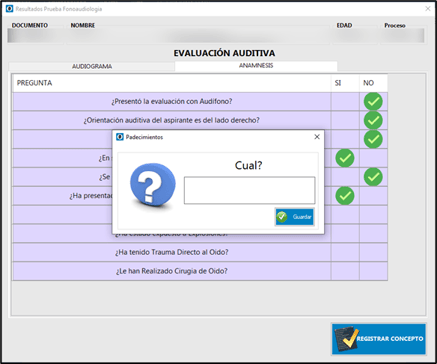Click NO cell for Trauma Directo al Oido
The height and width of the screenshot is (364, 437).
coord(373,252)
